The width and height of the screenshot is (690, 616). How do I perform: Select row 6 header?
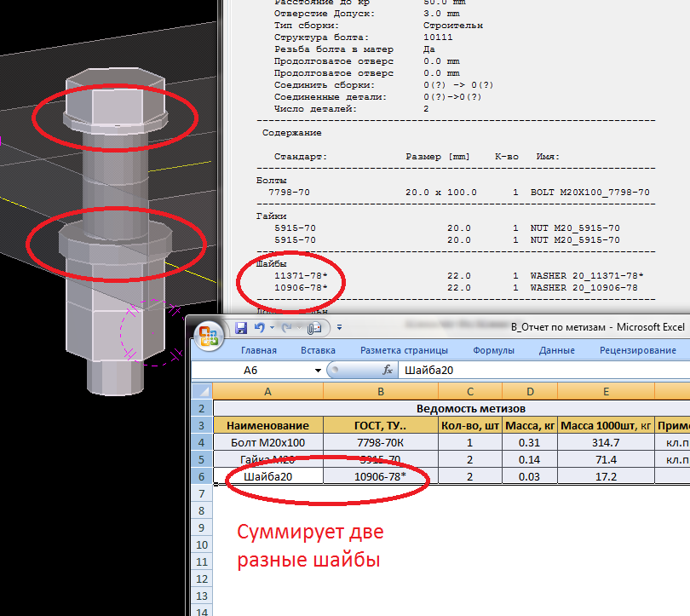coord(201,476)
